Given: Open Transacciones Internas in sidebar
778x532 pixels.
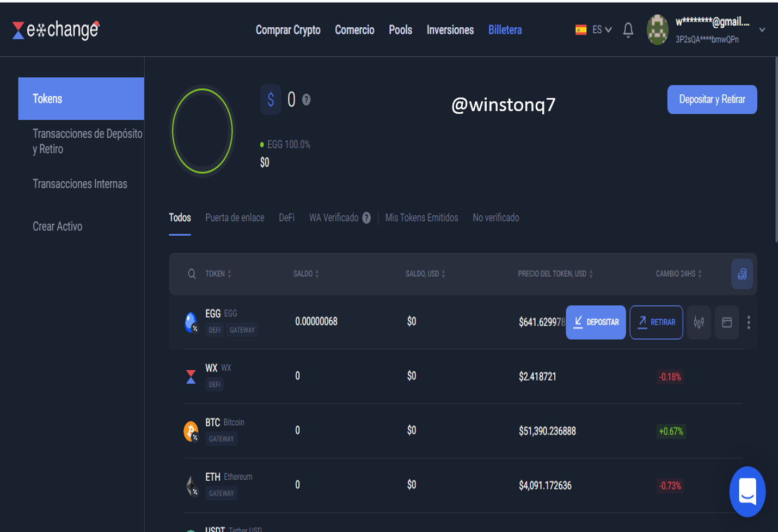Looking at the screenshot, I should coord(80,184).
